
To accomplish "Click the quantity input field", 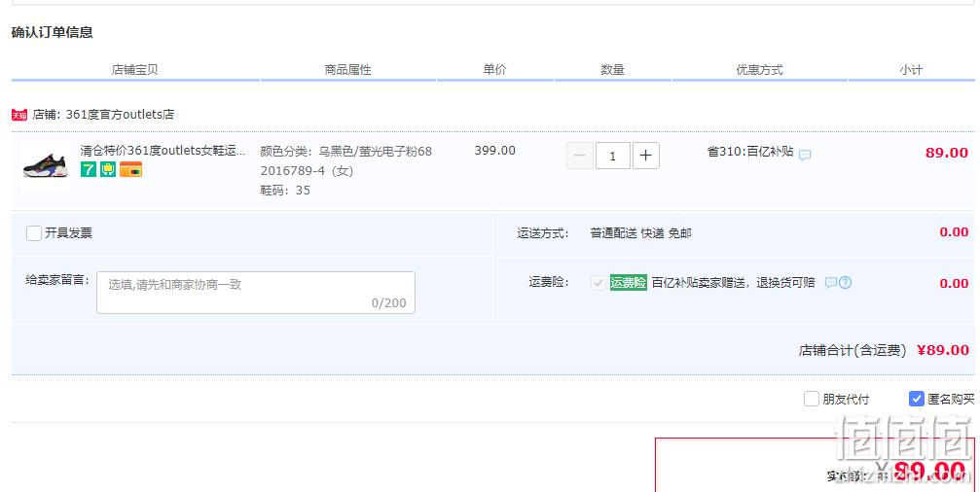I will pos(612,157).
